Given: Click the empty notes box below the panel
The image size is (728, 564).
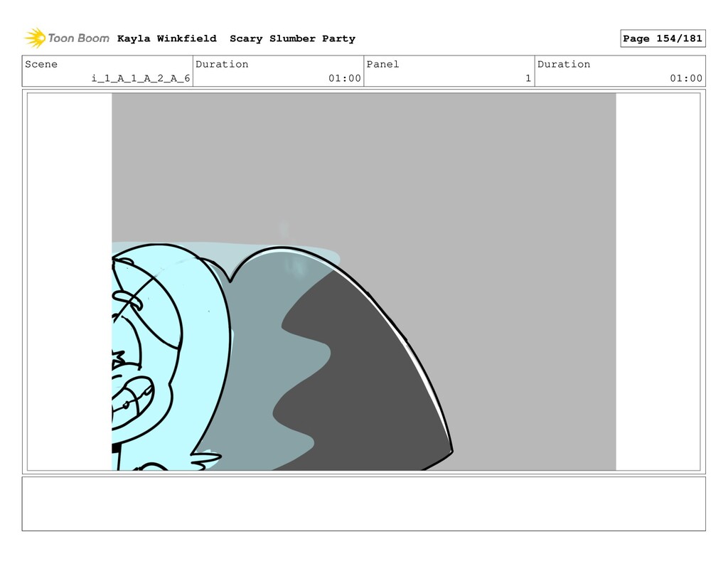Looking at the screenshot, I should tap(363, 504).
